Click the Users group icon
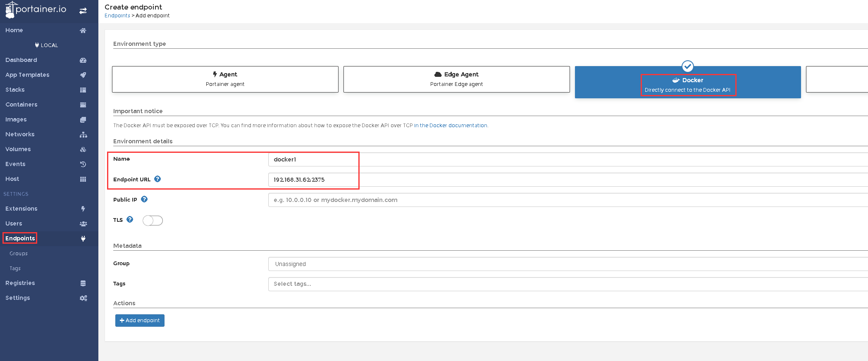868x361 pixels. click(x=83, y=224)
